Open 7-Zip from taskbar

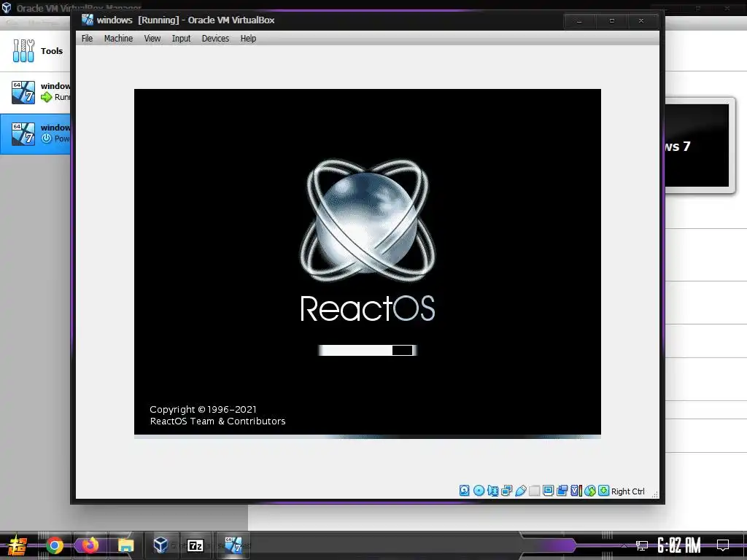(x=196, y=545)
